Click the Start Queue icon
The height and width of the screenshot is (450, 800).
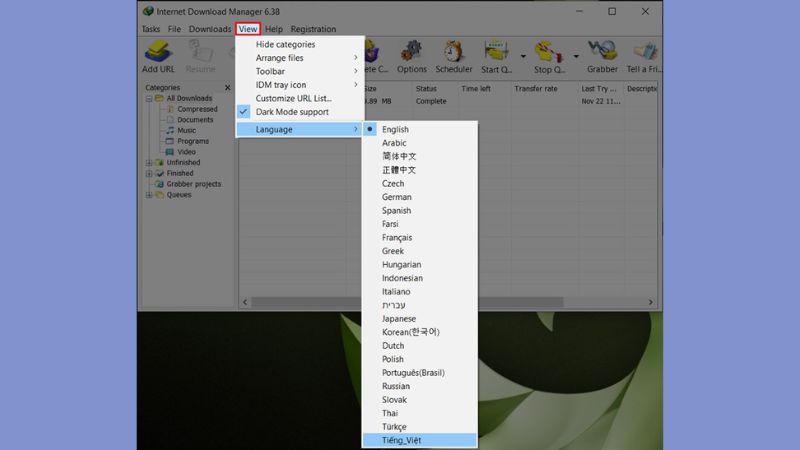(496, 52)
